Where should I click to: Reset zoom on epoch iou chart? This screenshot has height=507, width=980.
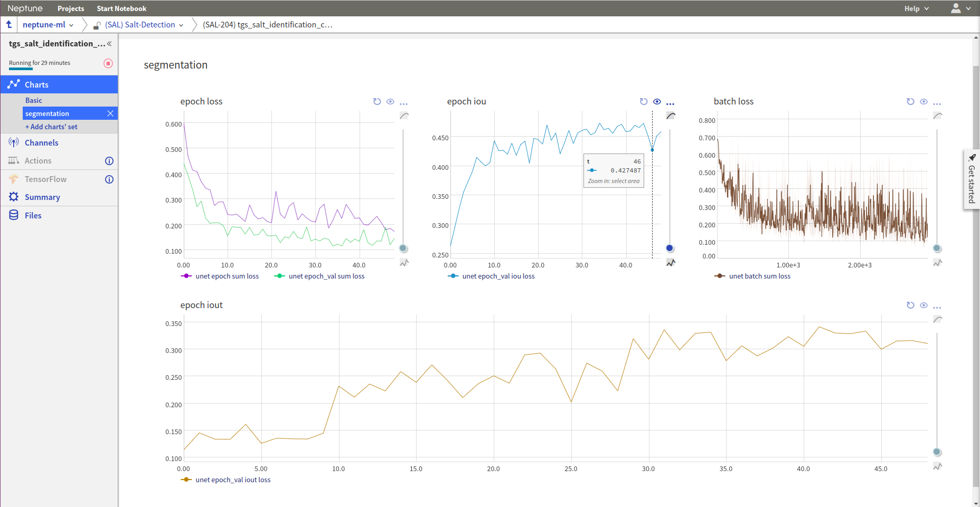tap(644, 101)
